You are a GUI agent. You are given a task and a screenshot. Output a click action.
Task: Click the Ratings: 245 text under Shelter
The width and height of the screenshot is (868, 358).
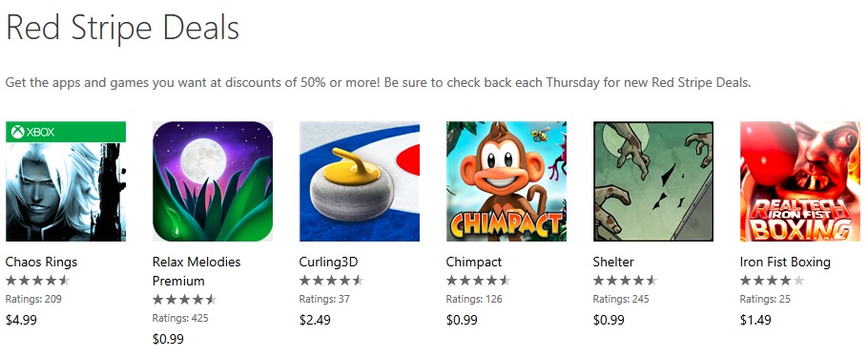tap(621, 299)
